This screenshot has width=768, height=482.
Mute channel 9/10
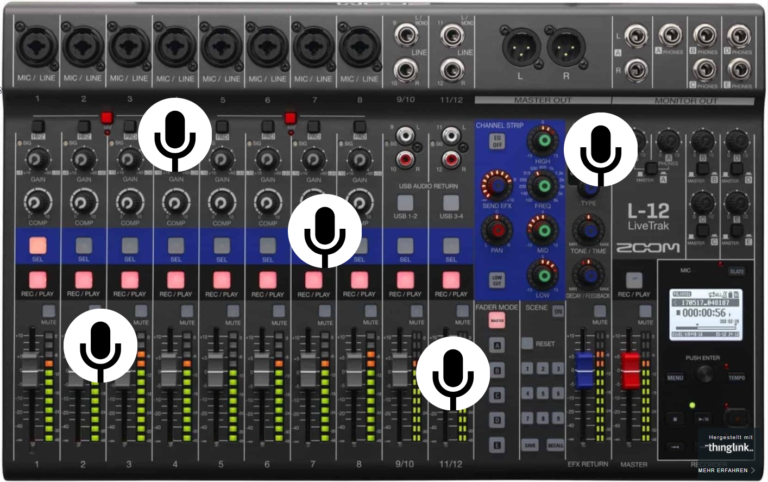(x=416, y=311)
